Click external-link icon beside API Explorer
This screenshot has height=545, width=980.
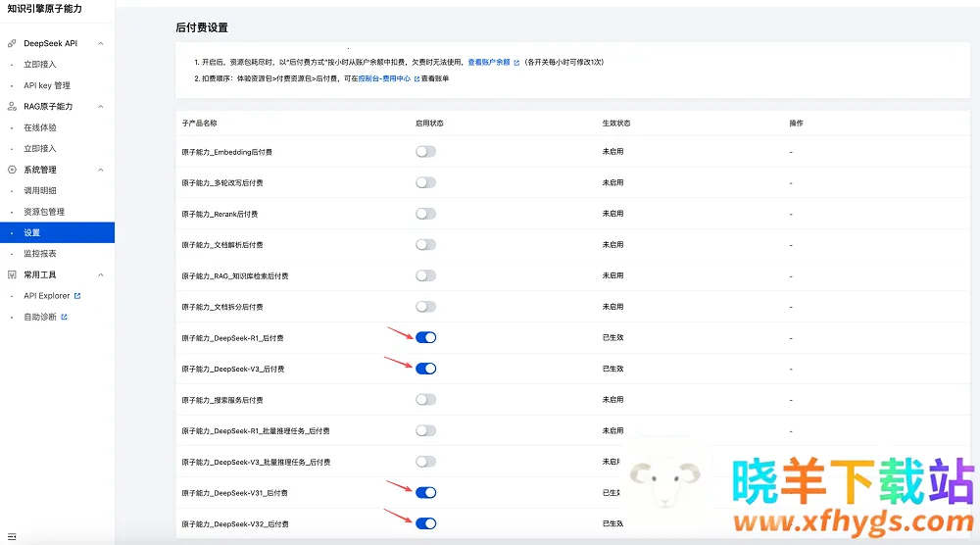[77, 295]
